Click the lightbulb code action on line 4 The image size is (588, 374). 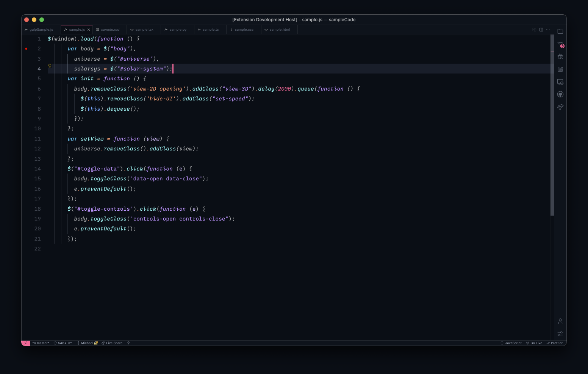(50, 66)
